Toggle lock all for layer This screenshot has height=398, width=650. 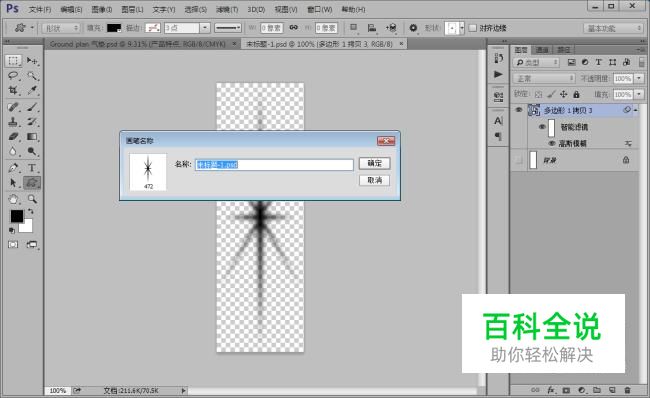(x=576, y=95)
